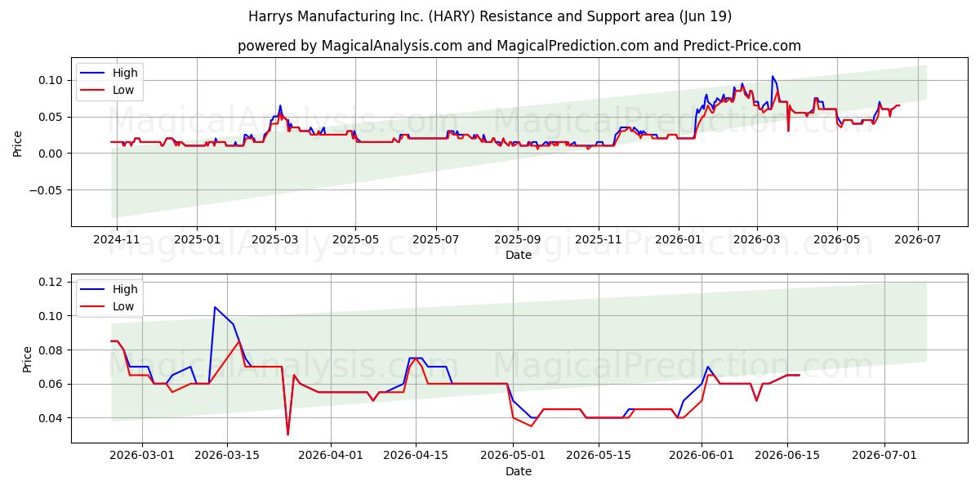Click the 2025-01 tick label
Screen dimensions: 980x490
point(197,239)
